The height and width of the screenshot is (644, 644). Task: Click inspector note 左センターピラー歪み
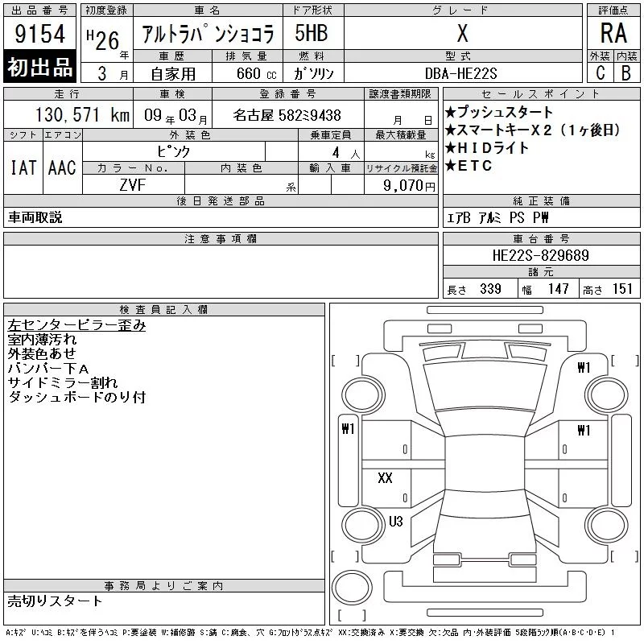(76, 325)
